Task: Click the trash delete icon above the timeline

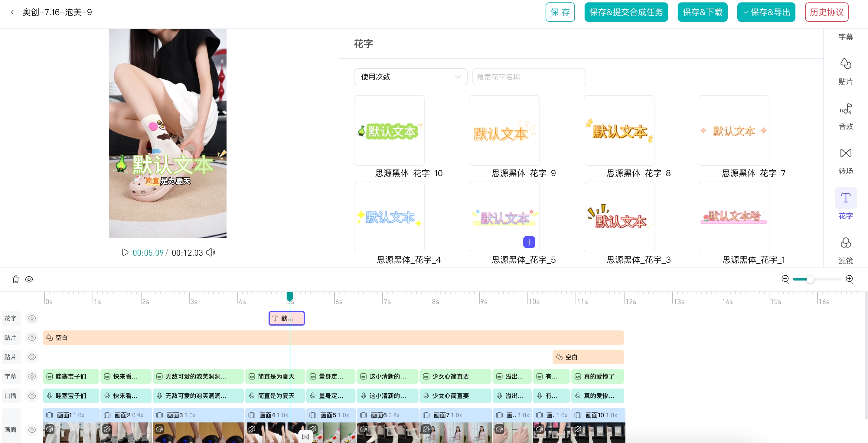Action: (15, 279)
